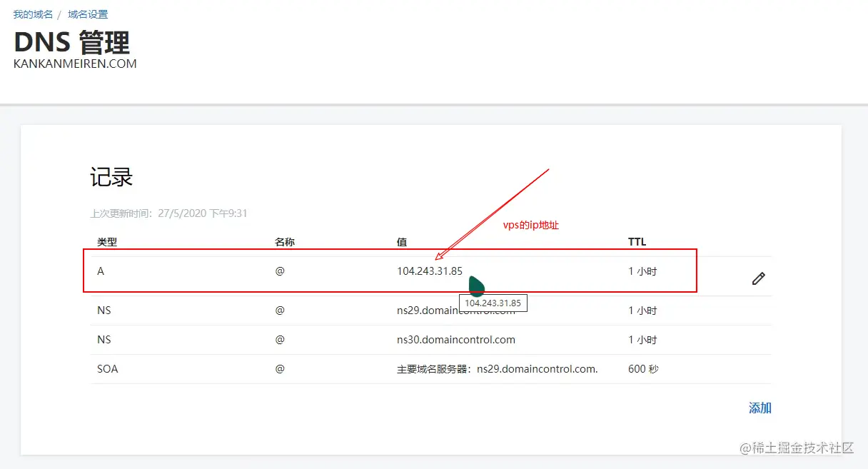Click the 添加 link to add record
868x469 pixels.
point(760,408)
